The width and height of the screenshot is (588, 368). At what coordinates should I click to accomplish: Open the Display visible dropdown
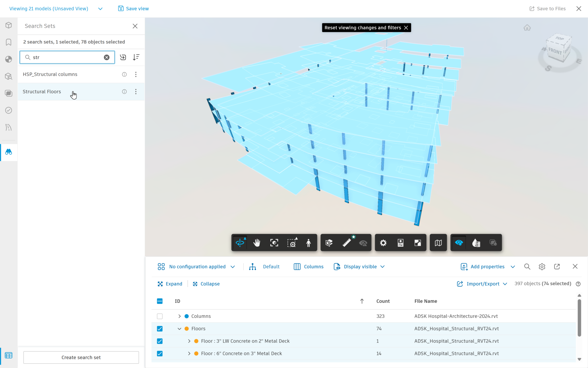click(359, 267)
